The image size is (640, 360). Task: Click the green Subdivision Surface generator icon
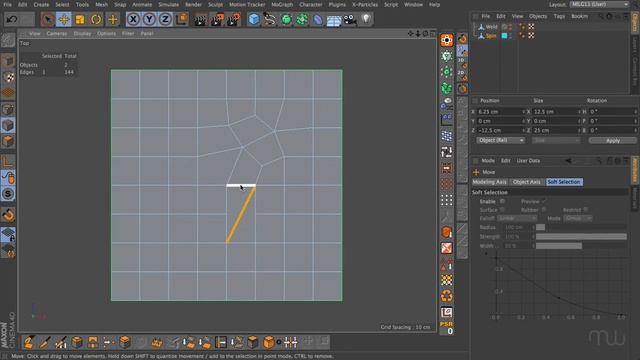click(x=286, y=19)
